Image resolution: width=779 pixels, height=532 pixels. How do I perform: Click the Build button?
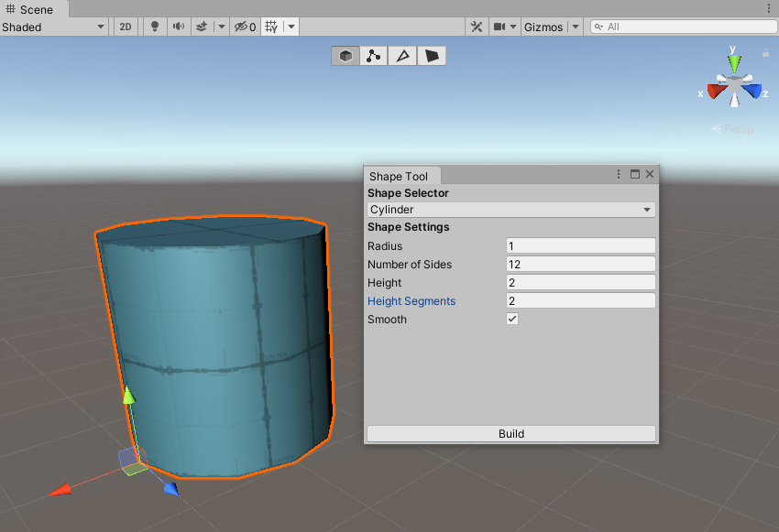(510, 434)
